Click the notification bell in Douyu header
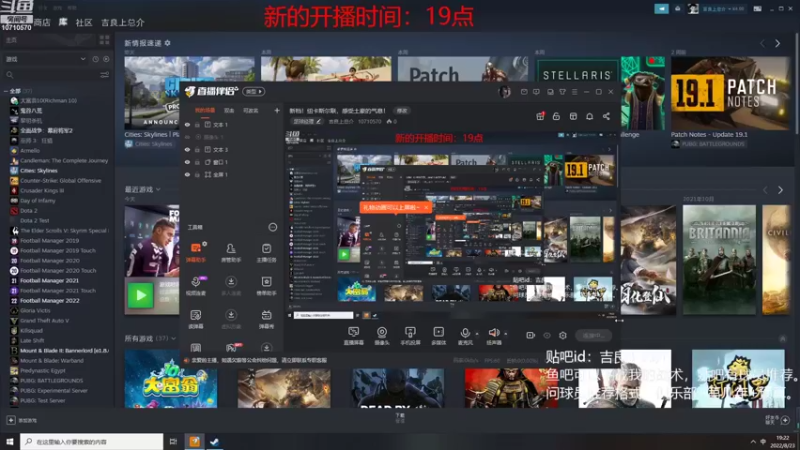 (589, 116)
